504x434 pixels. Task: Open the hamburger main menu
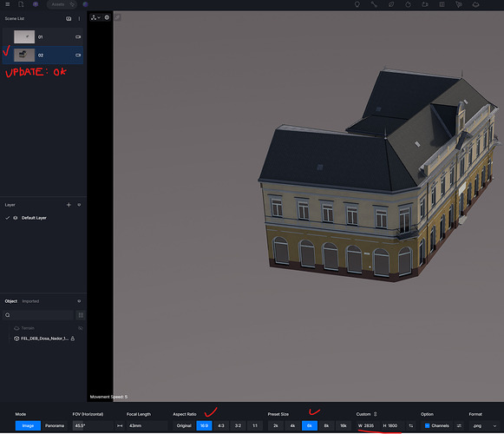(8, 4)
